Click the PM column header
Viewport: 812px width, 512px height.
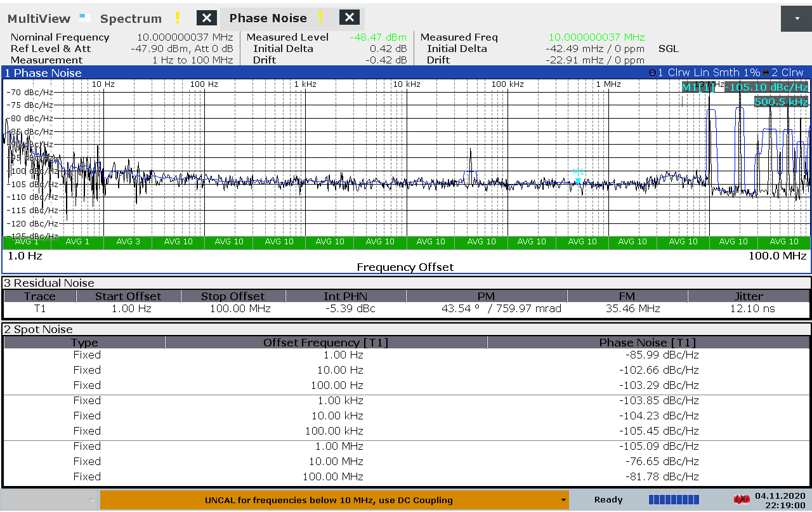pos(486,296)
